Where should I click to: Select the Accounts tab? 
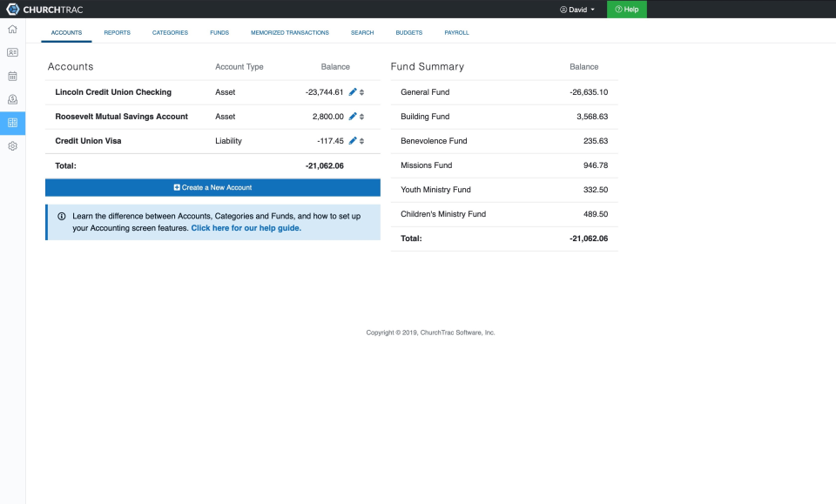(x=67, y=32)
